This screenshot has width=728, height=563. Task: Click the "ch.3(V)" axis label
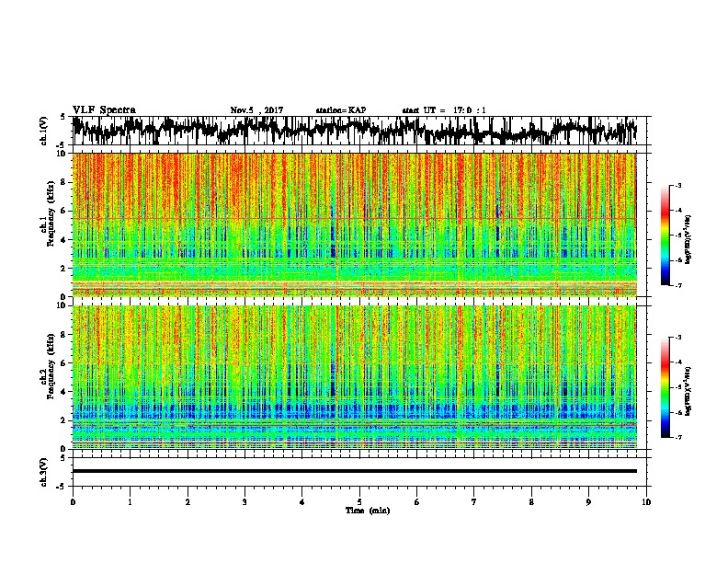tap(43, 473)
